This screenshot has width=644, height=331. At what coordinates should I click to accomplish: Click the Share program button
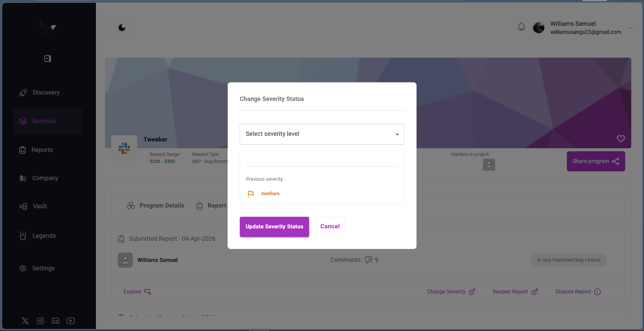(596, 161)
